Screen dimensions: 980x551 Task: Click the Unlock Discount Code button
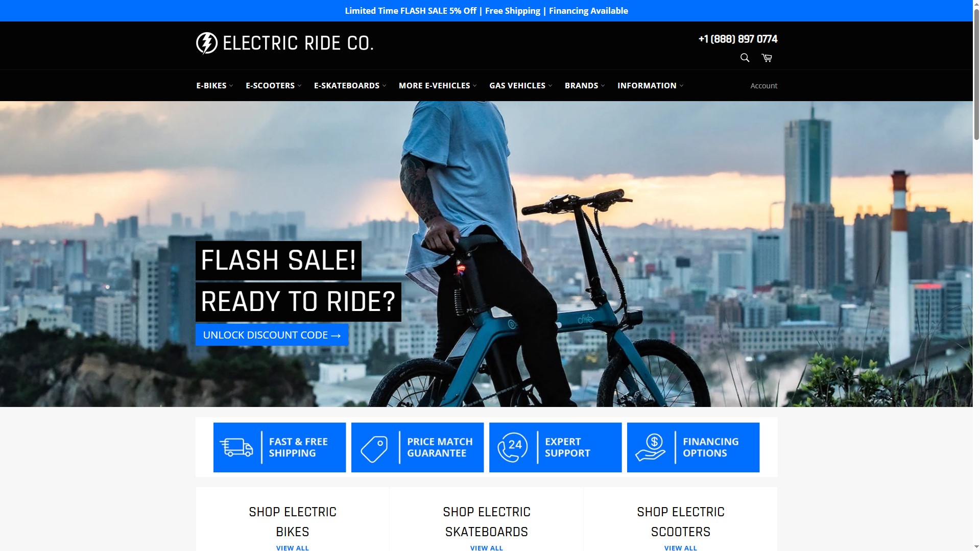pos(272,335)
